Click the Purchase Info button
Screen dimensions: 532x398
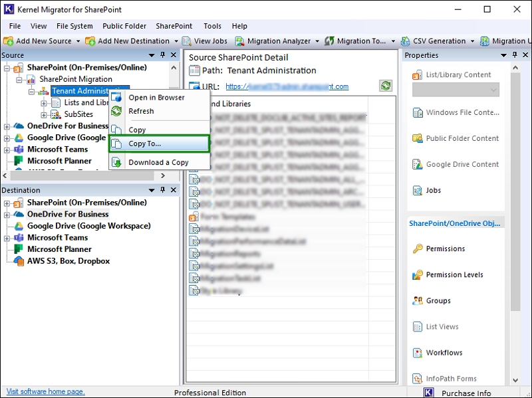466,393
